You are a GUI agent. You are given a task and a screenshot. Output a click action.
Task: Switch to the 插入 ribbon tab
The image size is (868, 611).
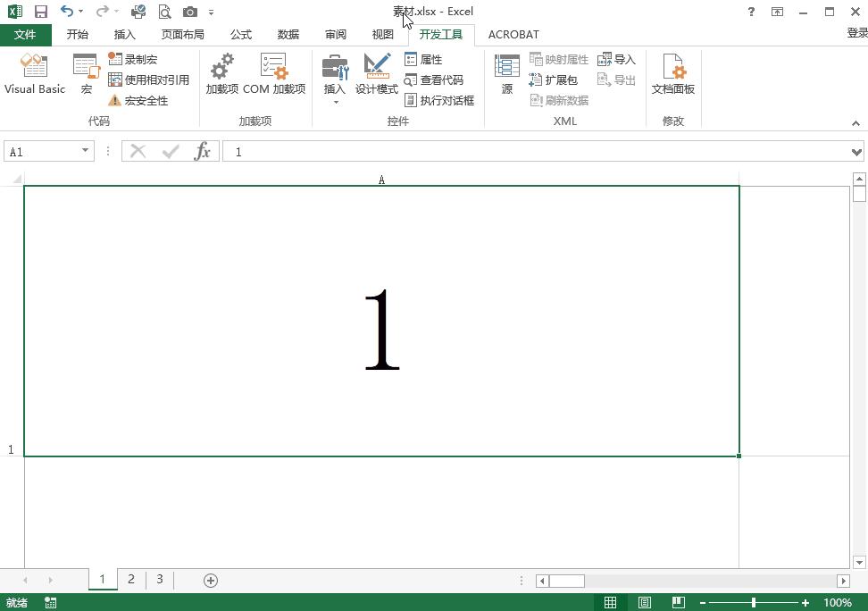tap(124, 34)
